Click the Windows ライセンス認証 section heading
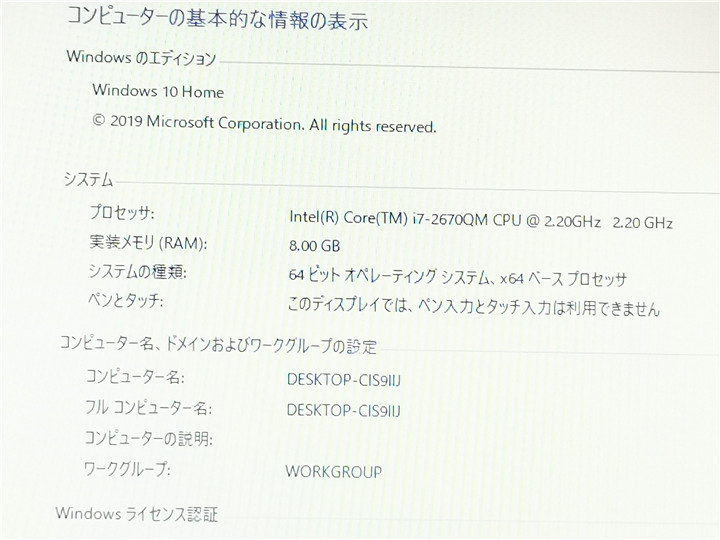The image size is (720, 540). (x=137, y=514)
